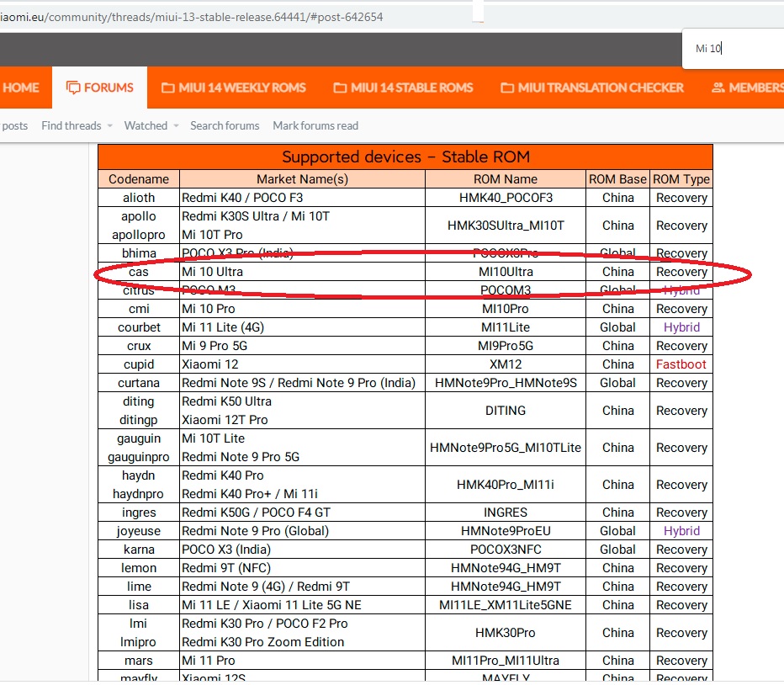Expand the Find threads dropdown arrow
Viewport: 784px width, 685px height.
pos(109,126)
